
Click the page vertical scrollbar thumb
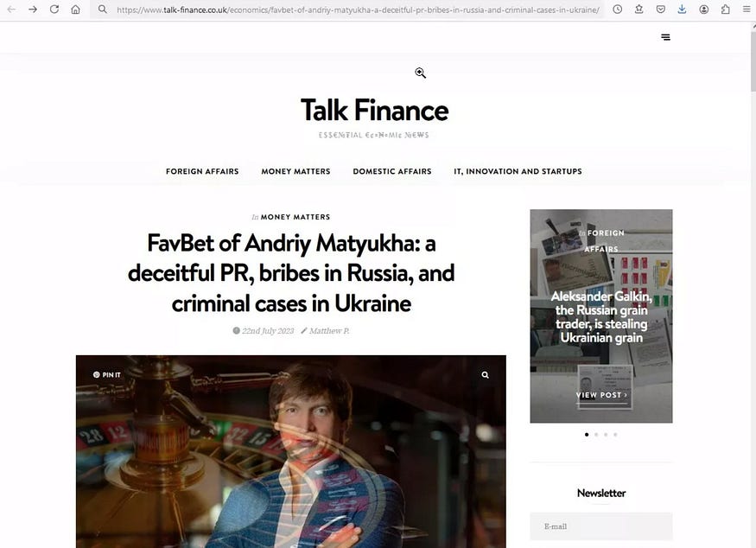click(753, 58)
